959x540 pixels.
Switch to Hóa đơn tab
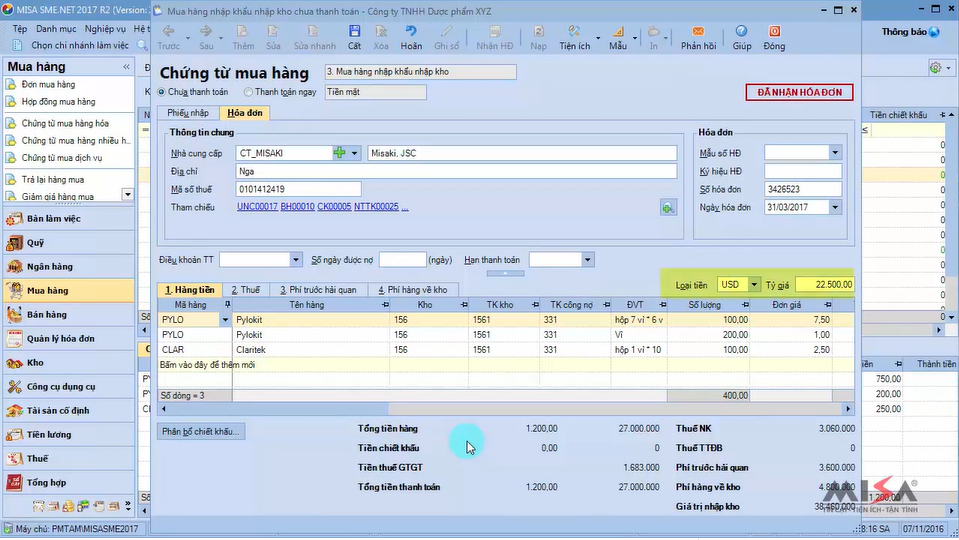coord(245,113)
